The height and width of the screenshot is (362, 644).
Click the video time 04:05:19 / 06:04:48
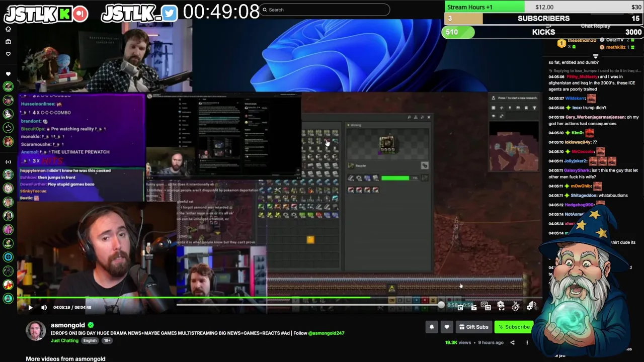coord(72,307)
